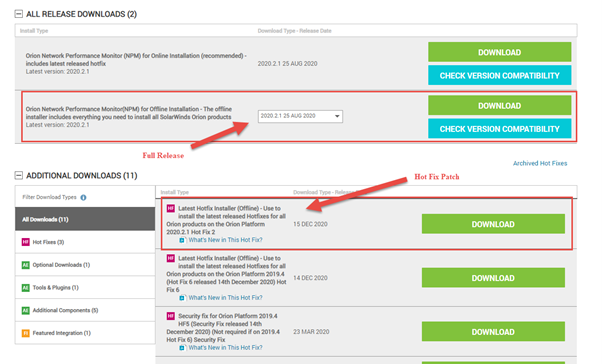Open What's New link for HF5 Security Fix
602x364 pixels.
click(x=225, y=347)
